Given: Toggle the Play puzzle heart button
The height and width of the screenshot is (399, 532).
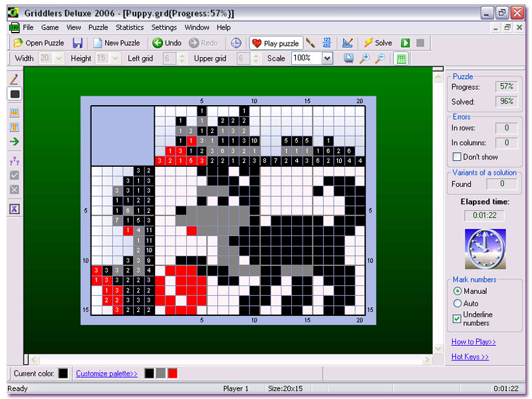Looking at the screenshot, I should tap(276, 43).
